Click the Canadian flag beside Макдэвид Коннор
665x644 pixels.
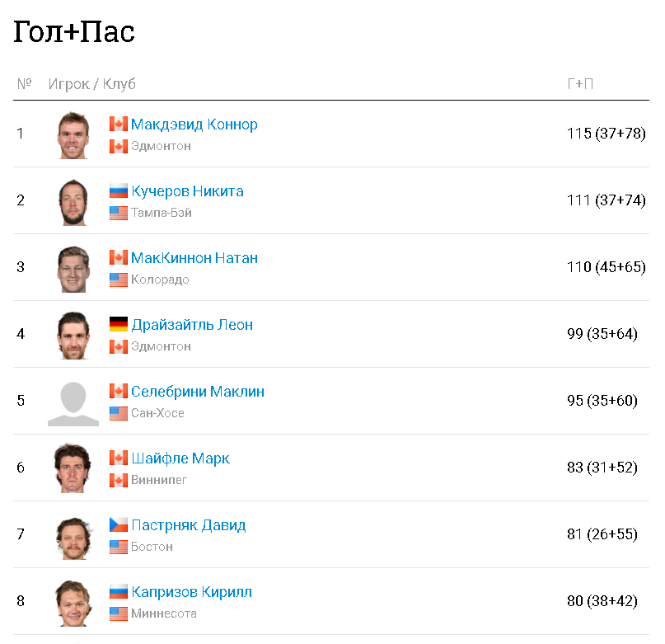119,124
